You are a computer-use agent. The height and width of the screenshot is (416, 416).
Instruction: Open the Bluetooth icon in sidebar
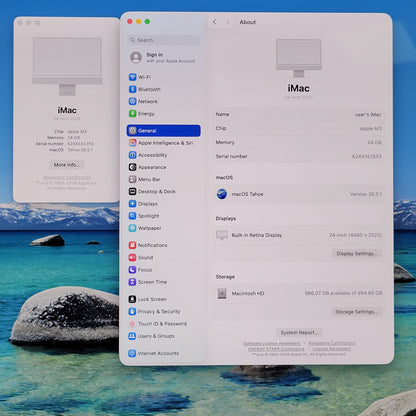coord(132,89)
